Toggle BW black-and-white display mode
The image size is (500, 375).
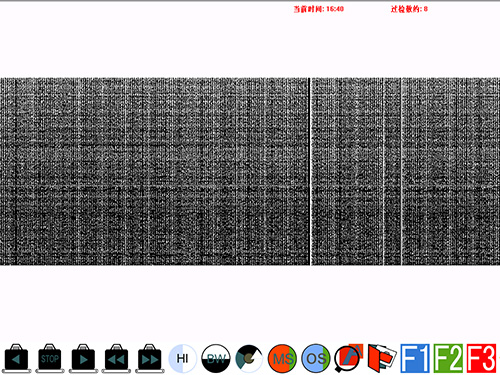coord(216,358)
